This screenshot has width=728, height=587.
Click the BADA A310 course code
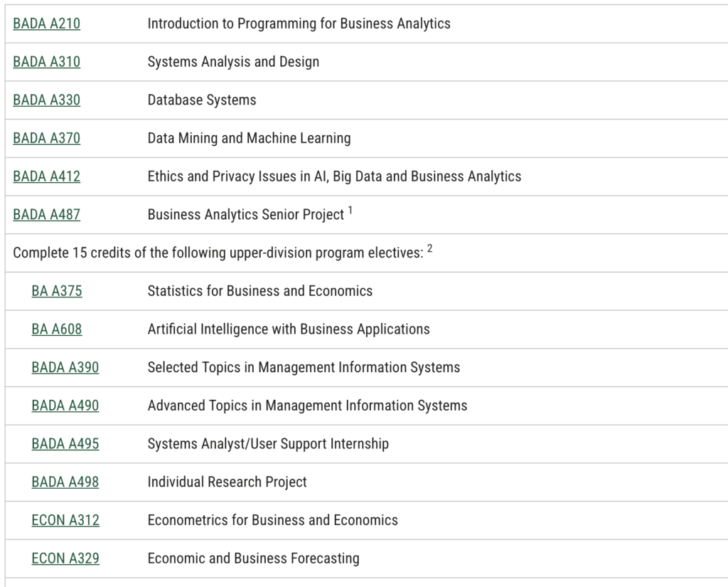click(46, 62)
